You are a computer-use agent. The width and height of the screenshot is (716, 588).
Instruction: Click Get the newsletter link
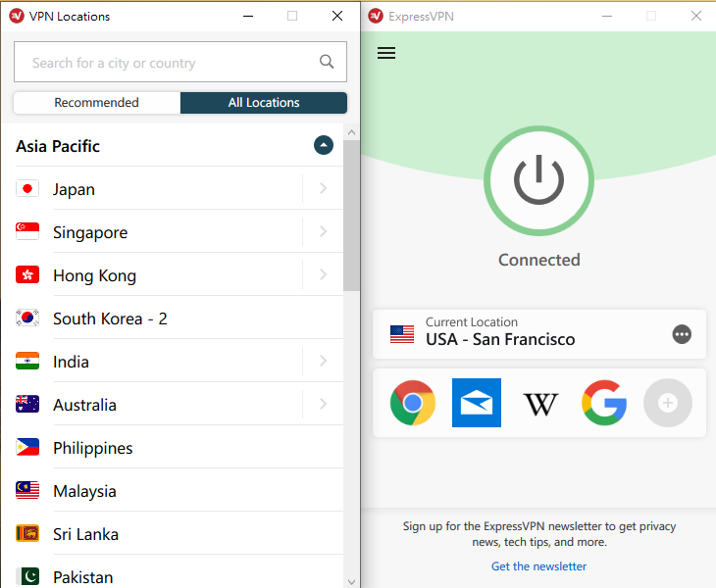tap(538, 566)
